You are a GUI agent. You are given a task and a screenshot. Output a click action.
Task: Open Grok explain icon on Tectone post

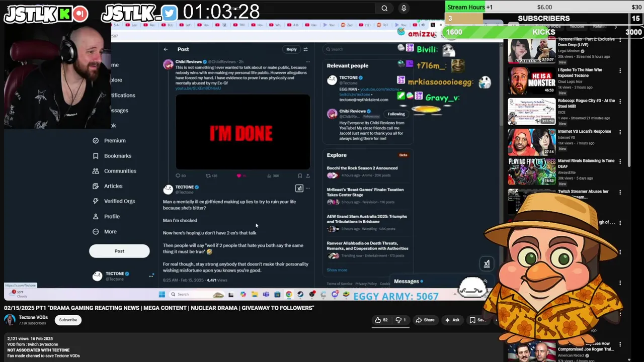tap(299, 189)
